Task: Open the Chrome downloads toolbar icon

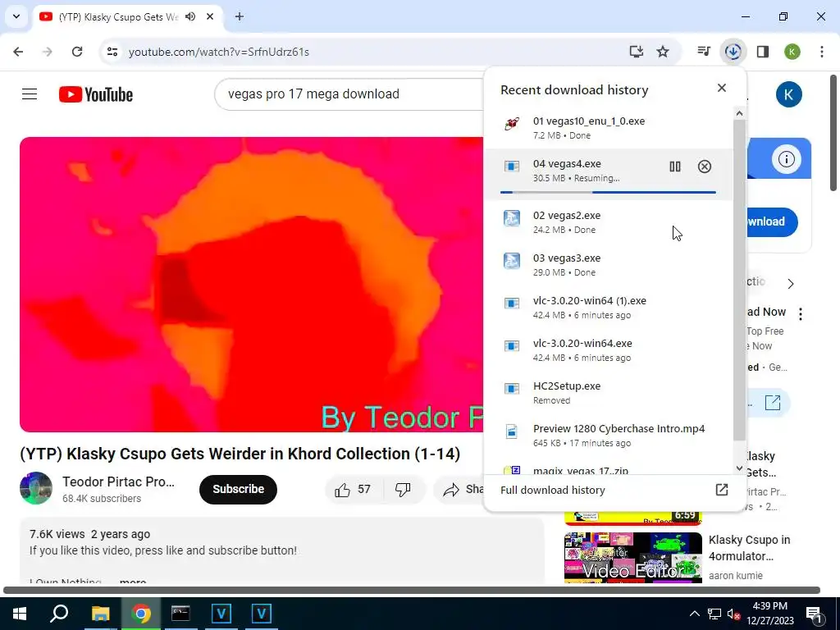Action: 733,52
